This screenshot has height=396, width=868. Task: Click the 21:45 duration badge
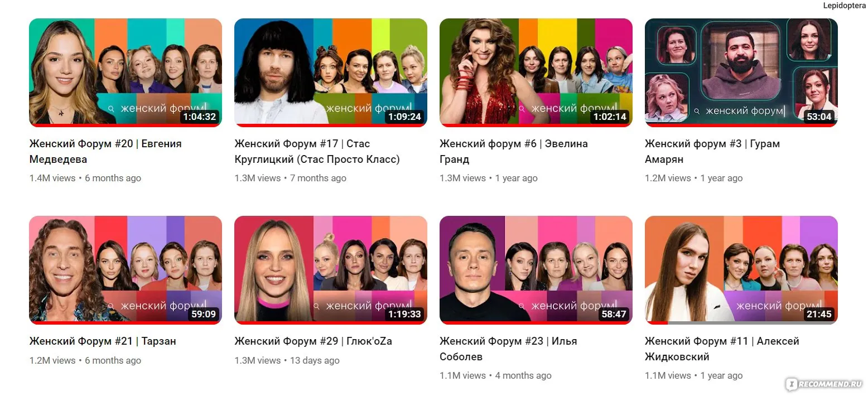click(819, 314)
